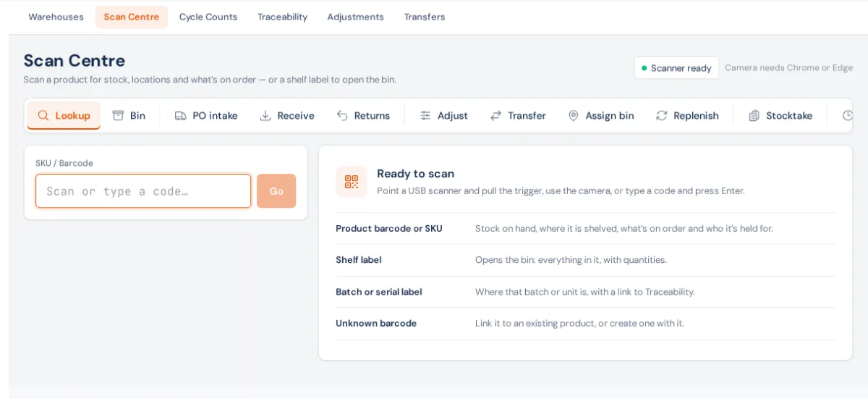Click the clock icon at toolbar end
Viewport: 868px width, 399px height.
[x=848, y=116]
